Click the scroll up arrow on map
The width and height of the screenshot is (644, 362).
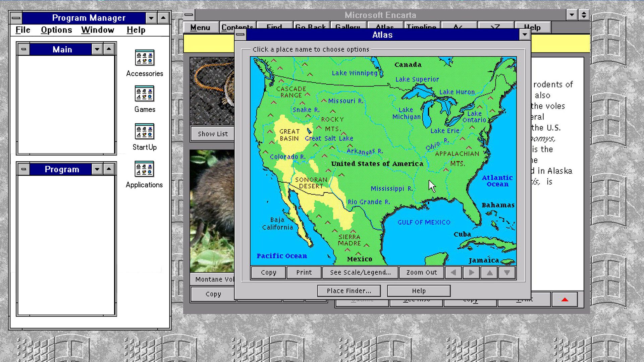[x=490, y=272]
